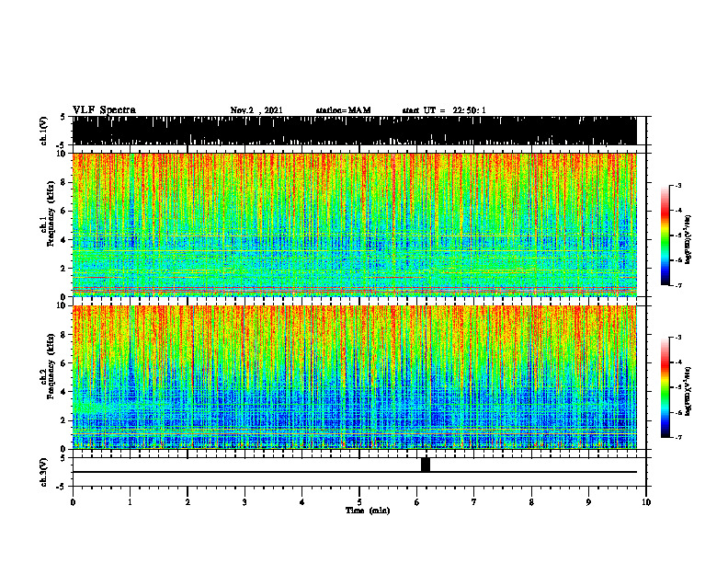
Task: Click the '-7' label on ch.2 color scale
Action: click(x=677, y=437)
